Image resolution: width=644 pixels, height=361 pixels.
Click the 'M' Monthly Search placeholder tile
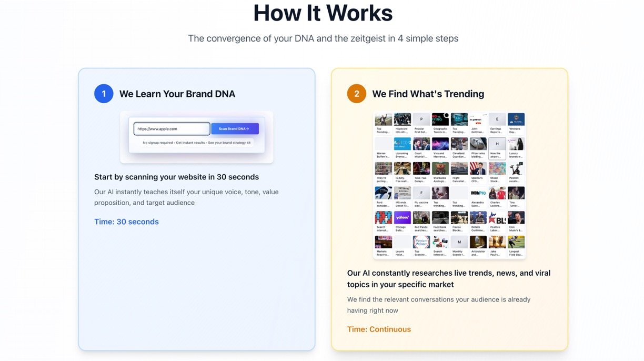coord(459,242)
